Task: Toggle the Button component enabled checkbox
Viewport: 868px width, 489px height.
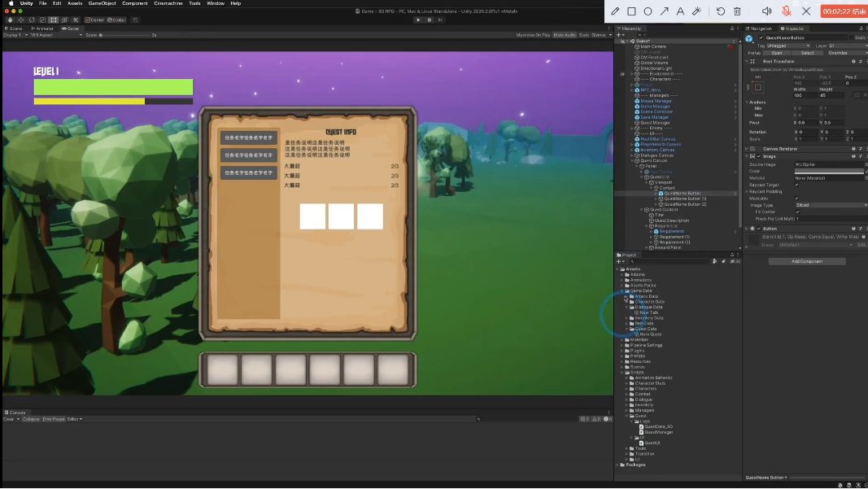Action: 759,229
